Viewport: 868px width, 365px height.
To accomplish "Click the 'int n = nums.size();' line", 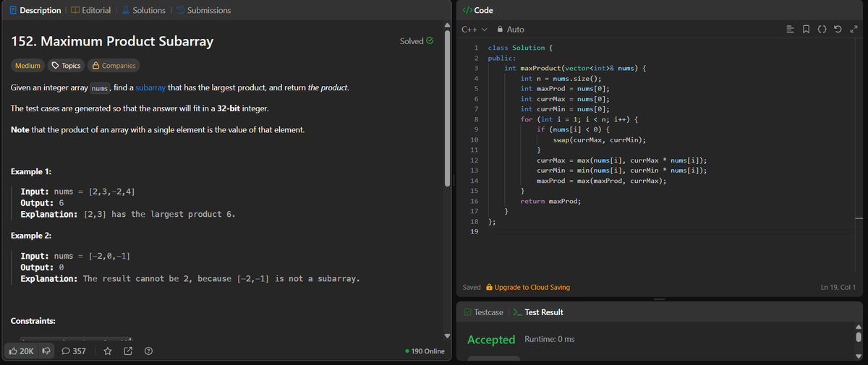I will point(561,78).
